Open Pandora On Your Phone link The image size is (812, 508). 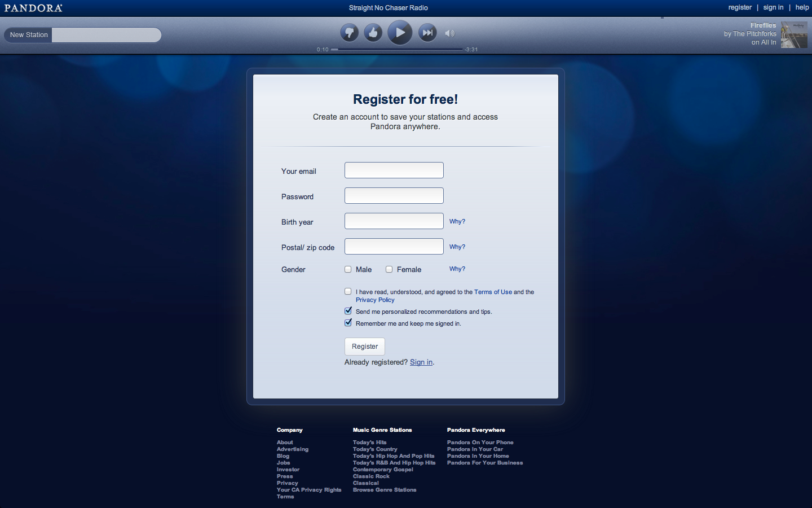pos(480,443)
